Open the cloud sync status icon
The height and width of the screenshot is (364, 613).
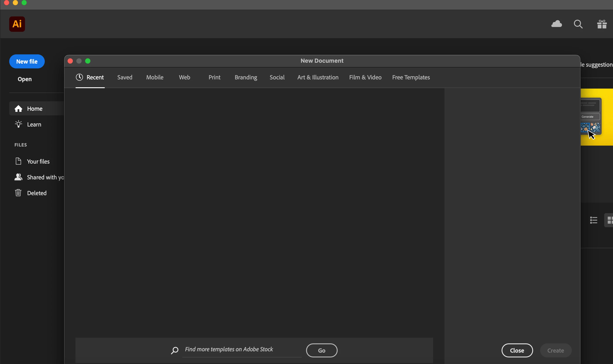(x=556, y=24)
